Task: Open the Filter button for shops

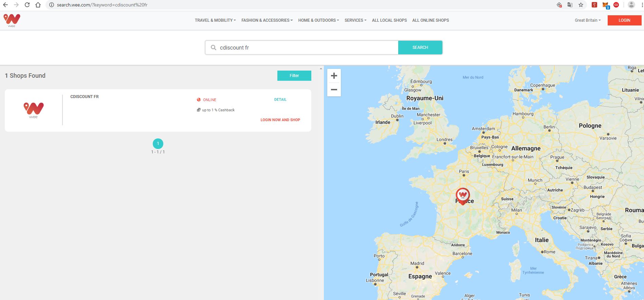Action: (294, 76)
